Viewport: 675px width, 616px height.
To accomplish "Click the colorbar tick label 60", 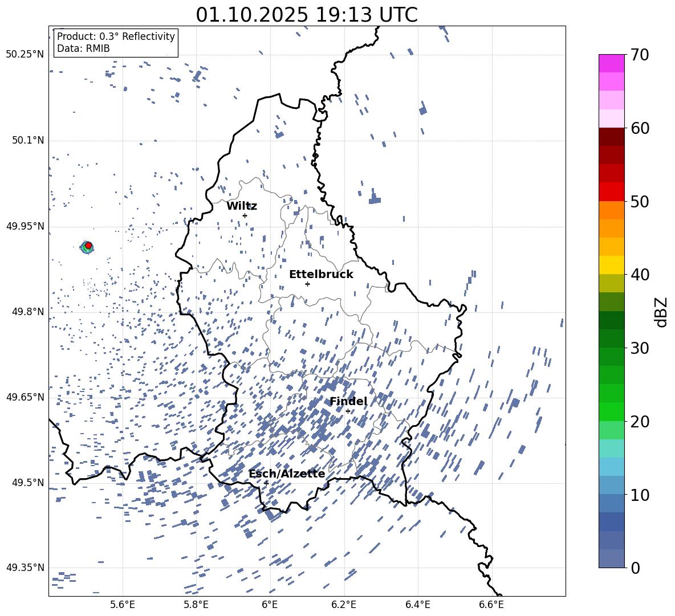I will pyautogui.click(x=640, y=128).
